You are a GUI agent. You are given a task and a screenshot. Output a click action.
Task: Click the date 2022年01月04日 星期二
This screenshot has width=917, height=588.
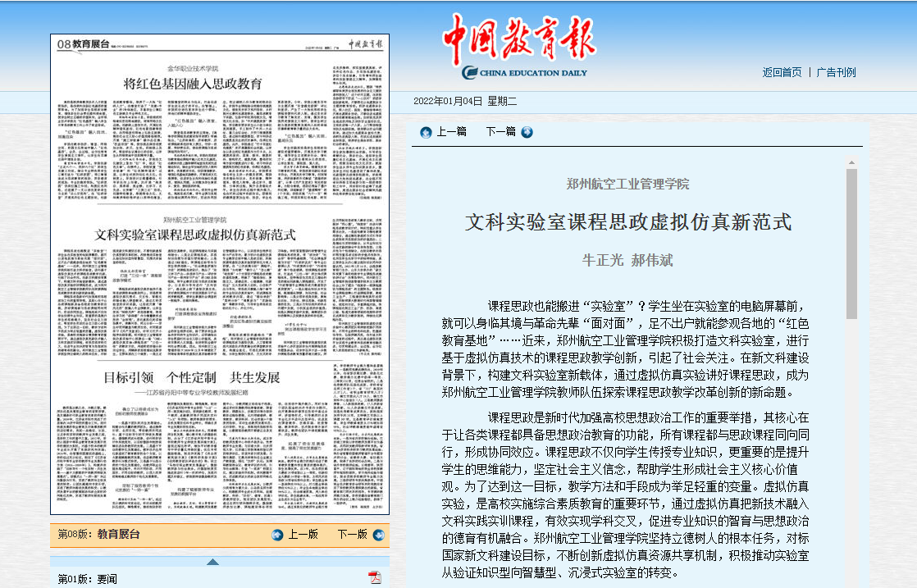pyautogui.click(x=465, y=101)
